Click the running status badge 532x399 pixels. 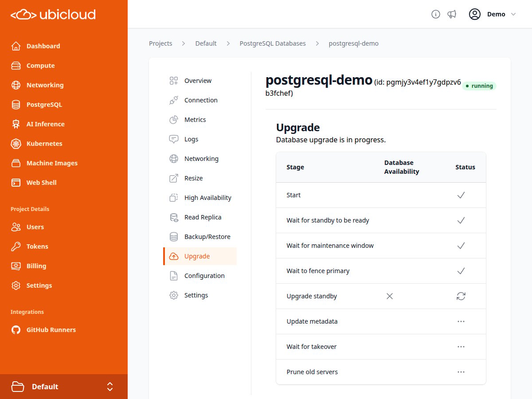click(x=479, y=86)
